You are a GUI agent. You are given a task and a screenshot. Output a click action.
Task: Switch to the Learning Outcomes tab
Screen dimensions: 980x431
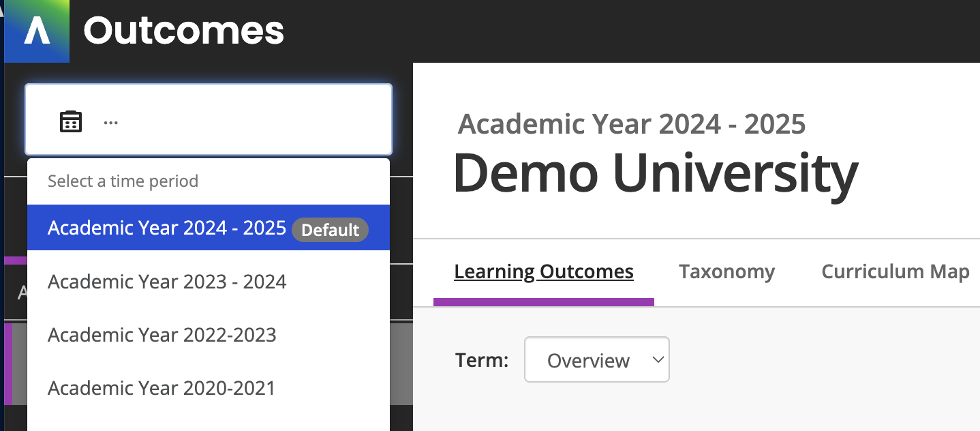pos(543,271)
